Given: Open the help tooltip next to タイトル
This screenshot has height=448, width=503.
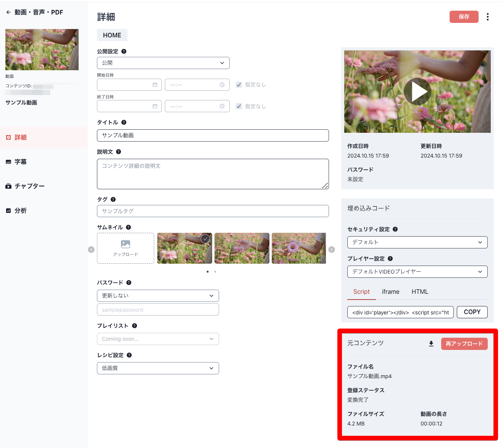Looking at the screenshot, I should coord(123,122).
